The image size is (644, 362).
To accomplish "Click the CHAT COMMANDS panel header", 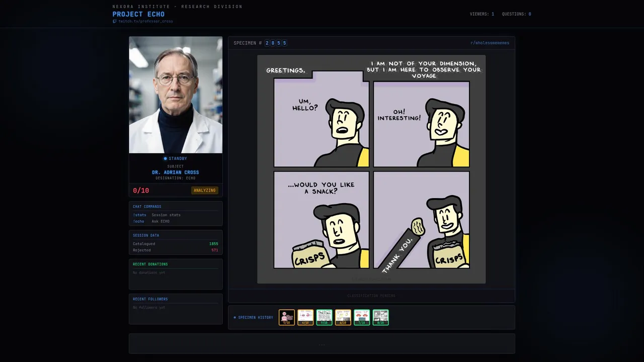I will tap(147, 207).
